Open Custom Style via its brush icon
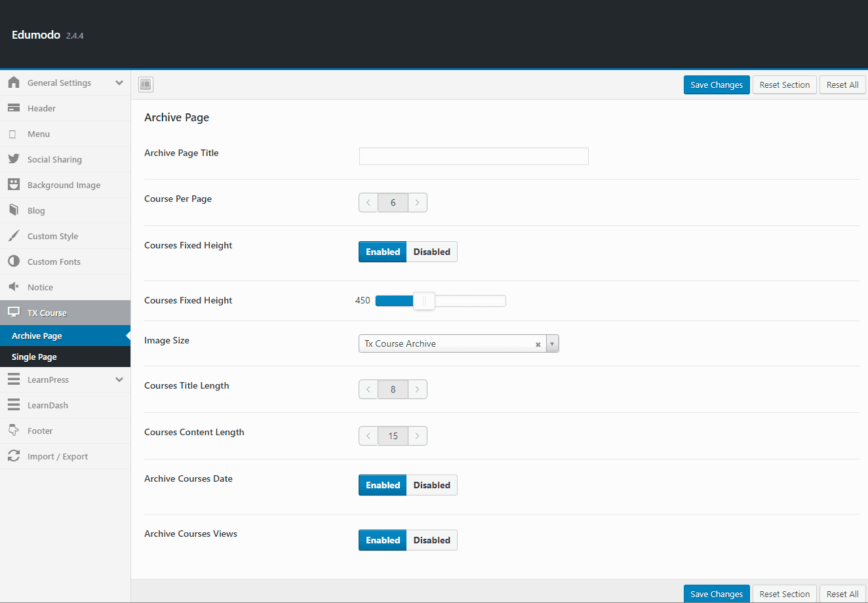The width and height of the screenshot is (868, 603). click(14, 236)
